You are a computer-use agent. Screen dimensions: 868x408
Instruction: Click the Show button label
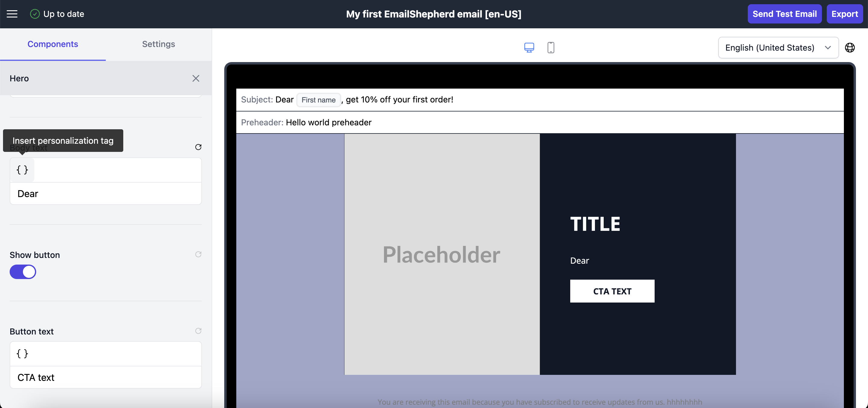[35, 255]
